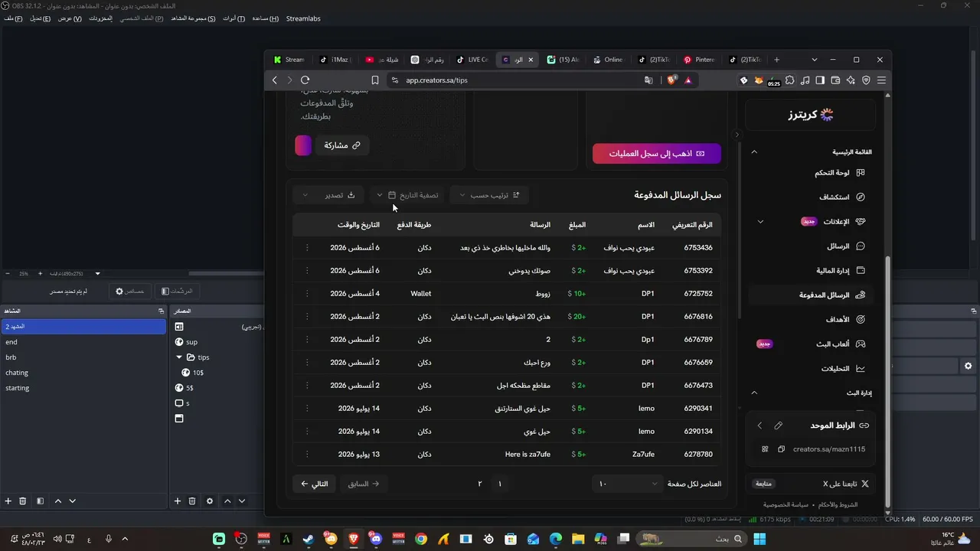Open the استكشاف compass icon

[861, 197]
